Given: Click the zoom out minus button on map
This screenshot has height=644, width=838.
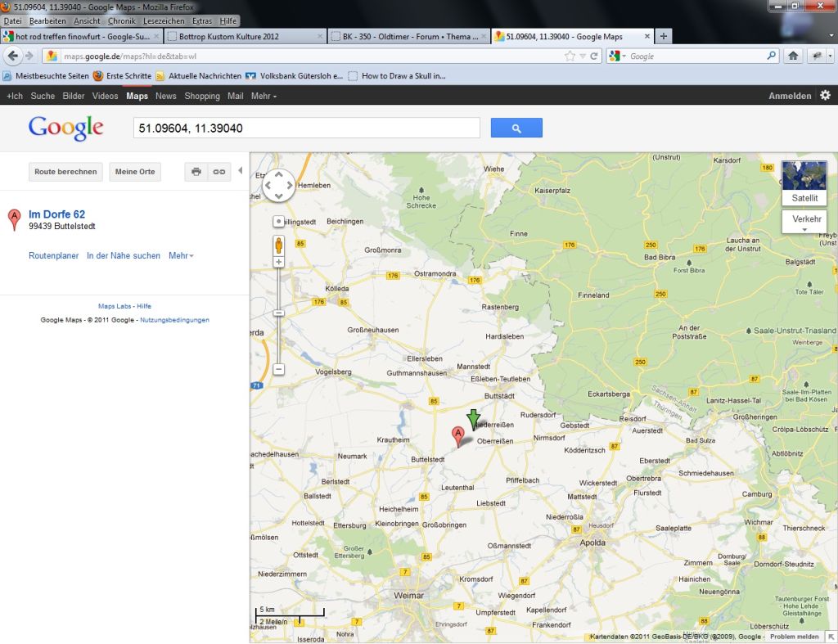Looking at the screenshot, I should (279, 369).
